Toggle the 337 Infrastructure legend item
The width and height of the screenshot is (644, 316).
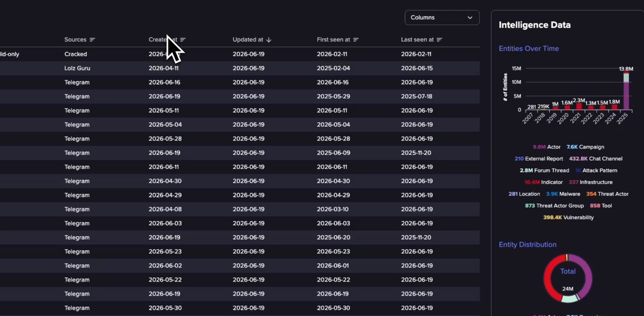pos(591,182)
